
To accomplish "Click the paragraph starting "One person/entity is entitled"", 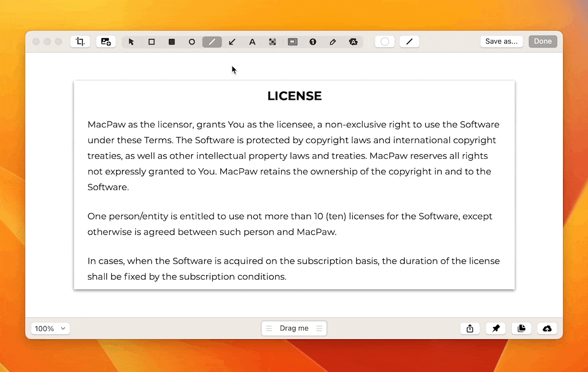I will (290, 224).
